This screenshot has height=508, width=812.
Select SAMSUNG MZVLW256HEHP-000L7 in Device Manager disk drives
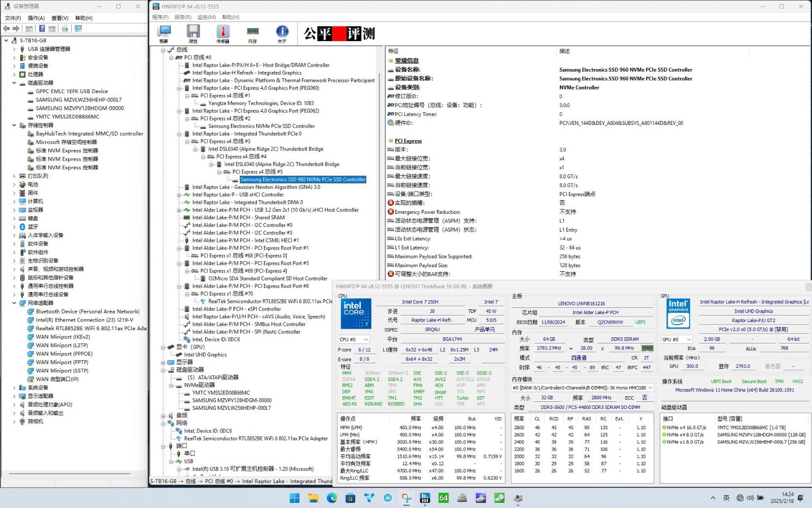point(79,100)
